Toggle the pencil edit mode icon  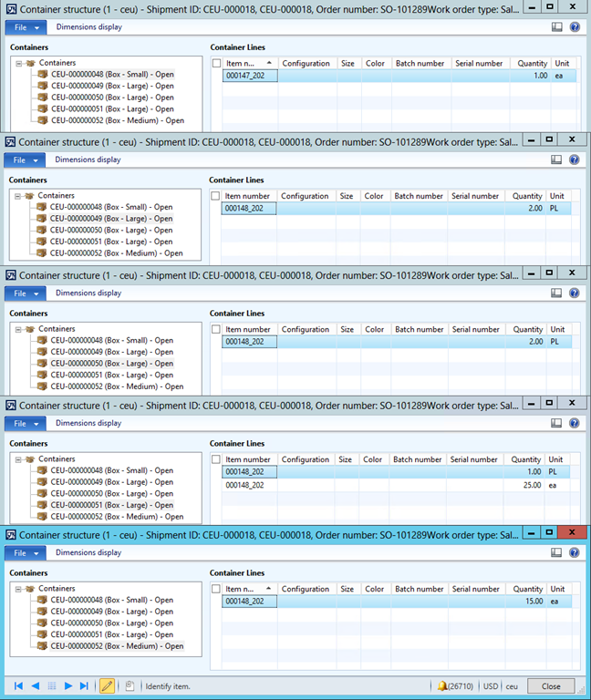pos(108,685)
